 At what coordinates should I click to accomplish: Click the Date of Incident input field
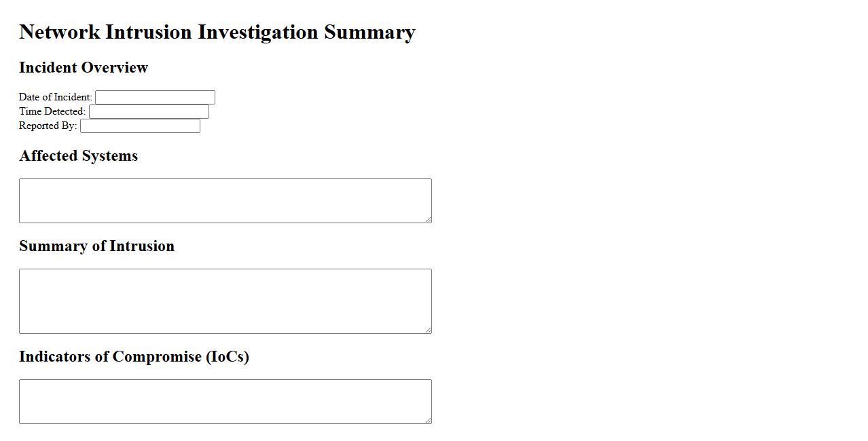pyautogui.click(x=155, y=98)
